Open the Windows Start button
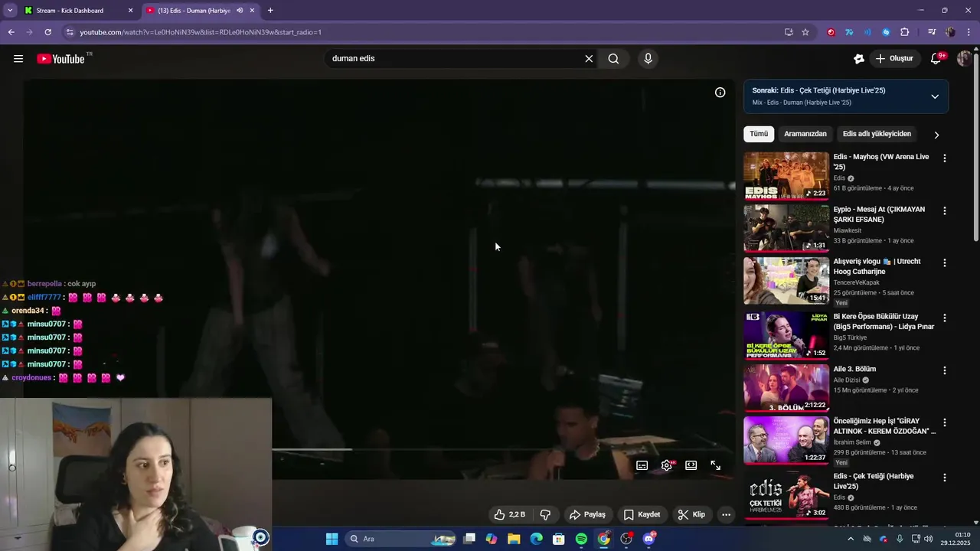 [332, 539]
